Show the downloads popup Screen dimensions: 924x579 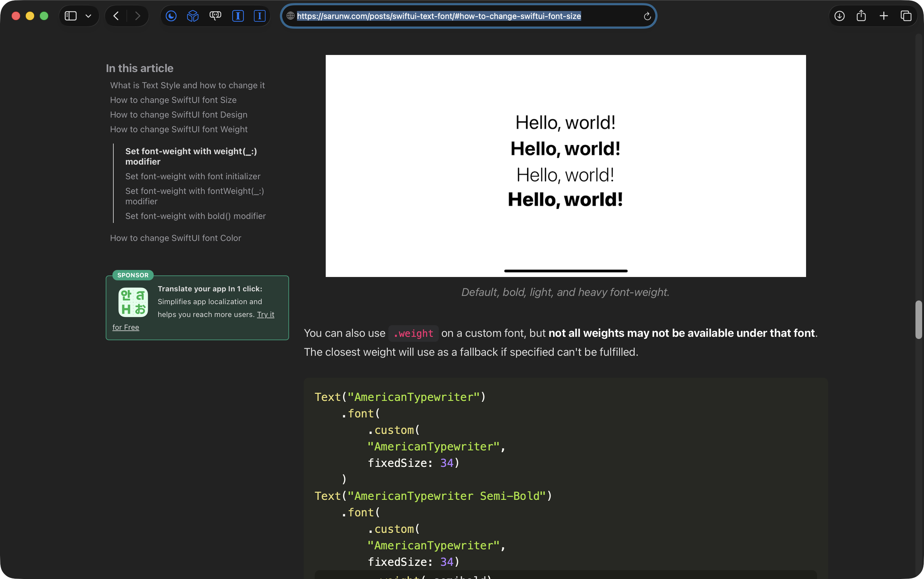(x=839, y=16)
